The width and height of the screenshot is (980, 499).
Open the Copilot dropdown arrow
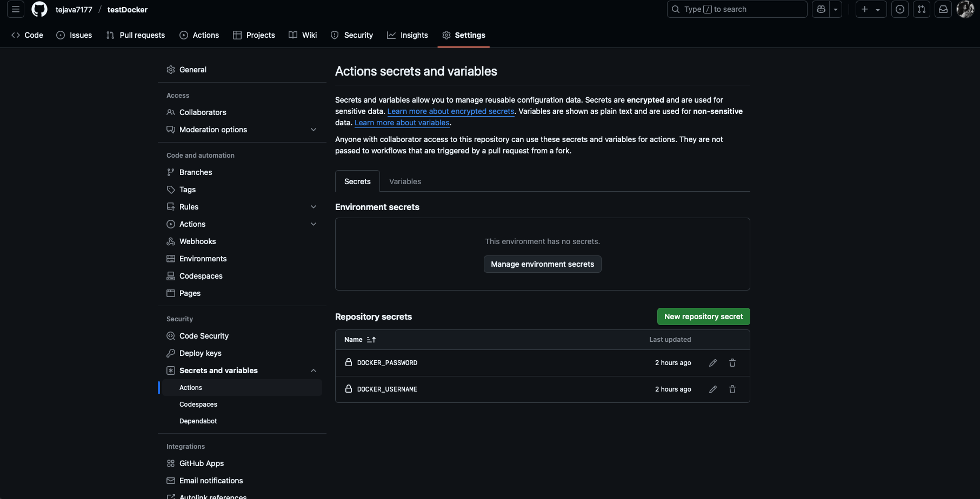pyautogui.click(x=836, y=9)
